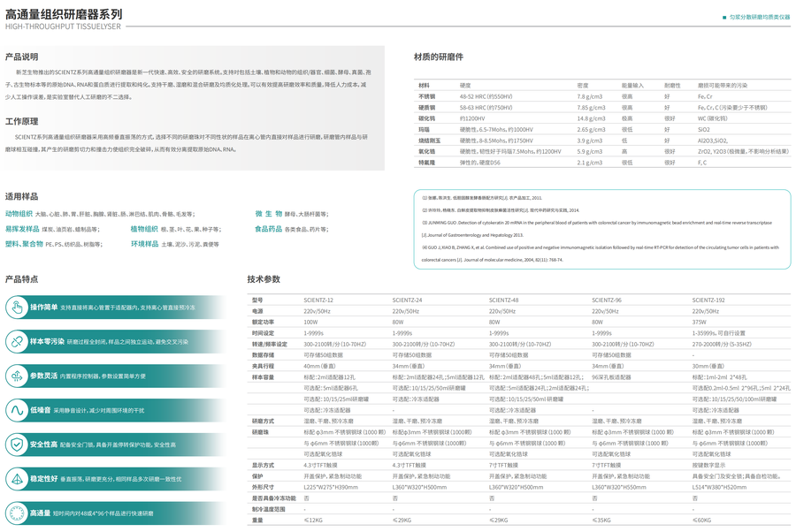The image size is (796, 532).
Task: Click the 塑料、聚合物 sample category
Action: coord(24,244)
